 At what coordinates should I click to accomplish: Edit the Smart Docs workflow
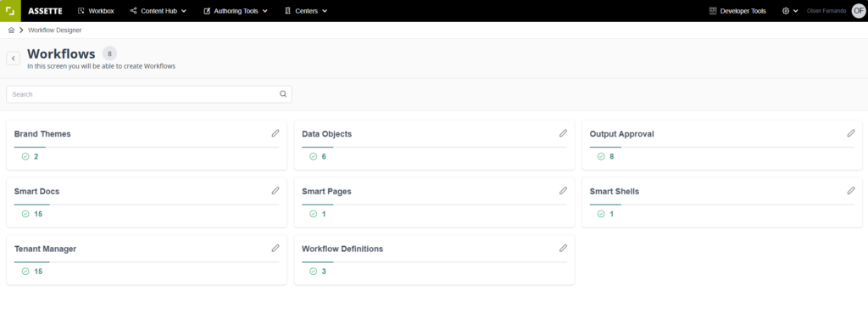pyautogui.click(x=275, y=191)
